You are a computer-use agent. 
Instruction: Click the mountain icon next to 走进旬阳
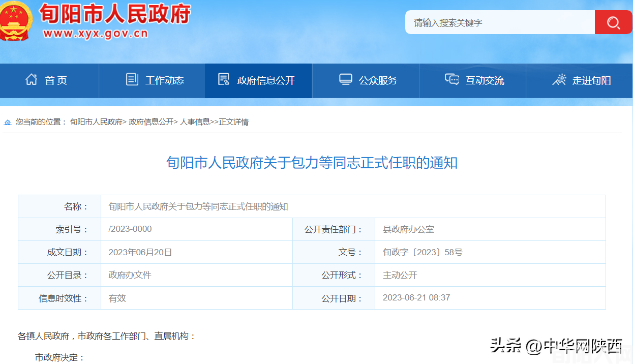tap(559, 79)
